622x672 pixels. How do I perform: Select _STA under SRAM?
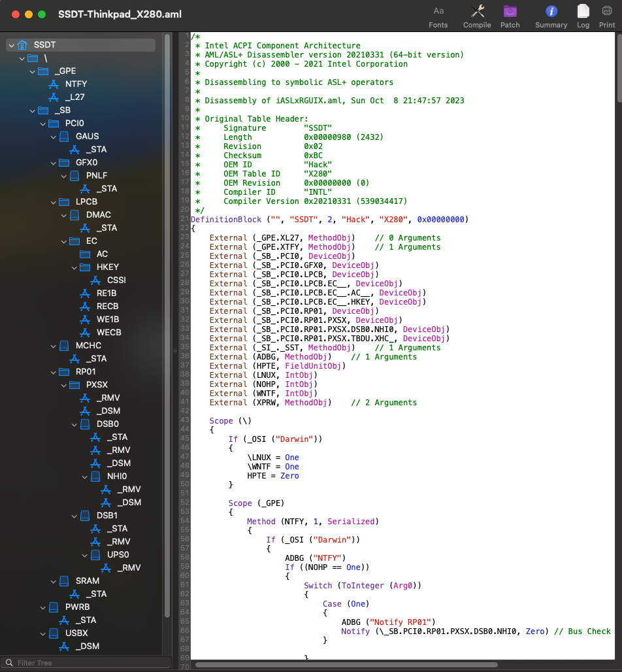pos(96,594)
